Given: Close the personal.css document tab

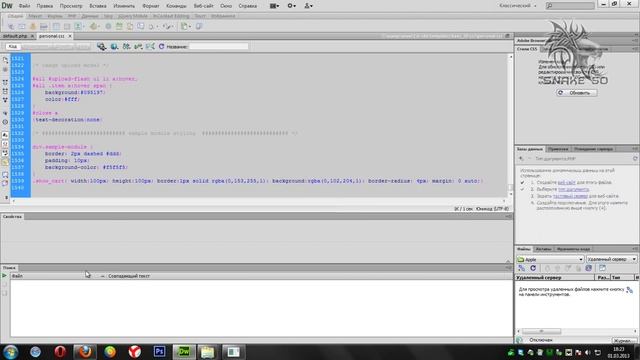Looking at the screenshot, I should tap(70, 36).
